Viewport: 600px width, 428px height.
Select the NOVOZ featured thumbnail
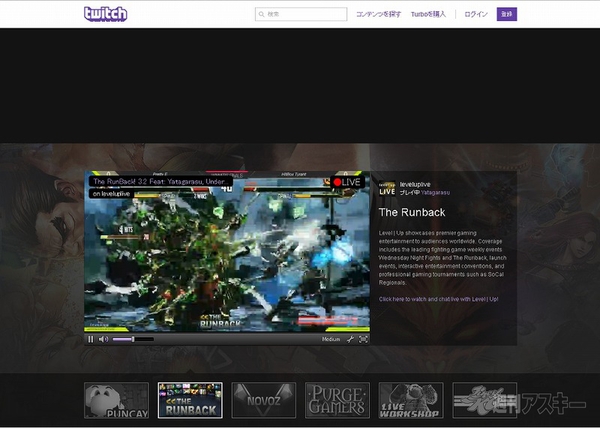(x=264, y=400)
